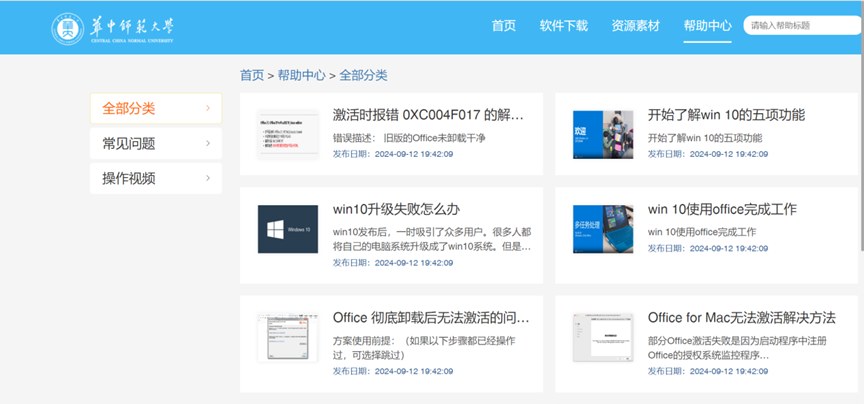This screenshot has width=864, height=404.
Task: Open the 首页 navigation menu item
Action: point(504,26)
